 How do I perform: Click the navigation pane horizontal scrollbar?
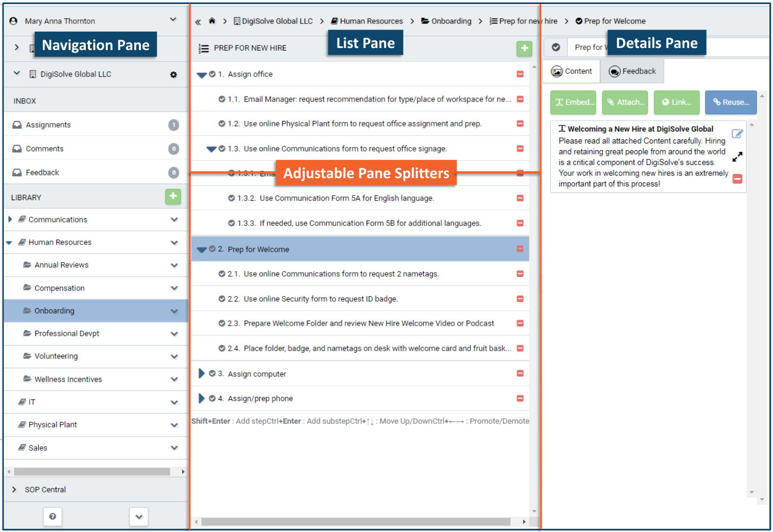coord(92,472)
